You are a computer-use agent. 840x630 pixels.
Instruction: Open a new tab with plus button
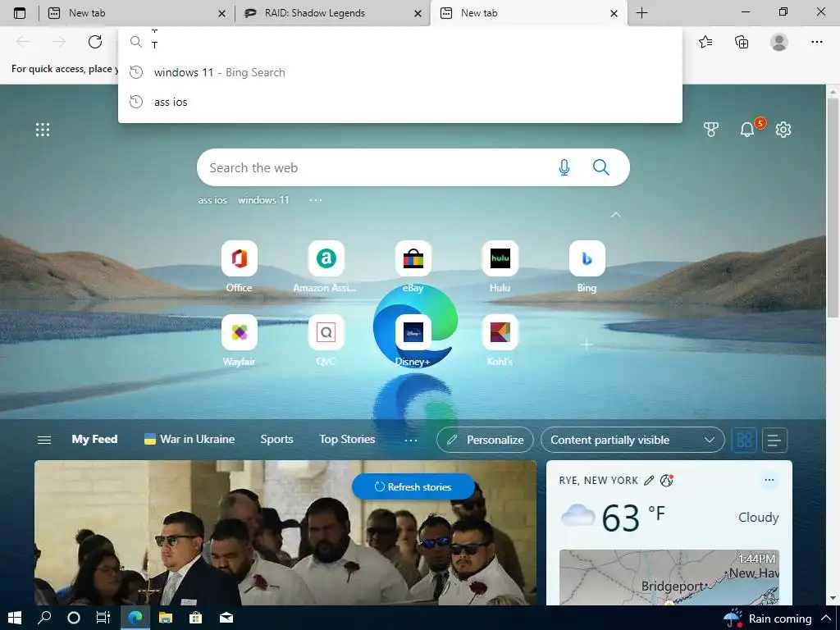click(x=641, y=13)
